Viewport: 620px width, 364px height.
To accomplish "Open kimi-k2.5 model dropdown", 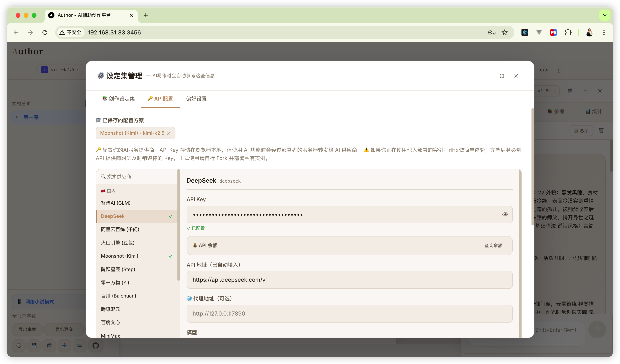I will click(x=60, y=70).
